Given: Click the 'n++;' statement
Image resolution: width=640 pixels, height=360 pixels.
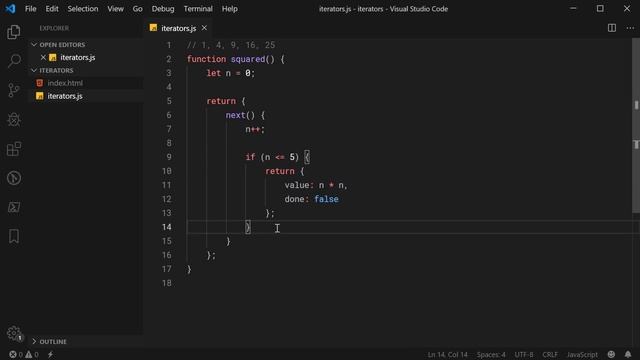Looking at the screenshot, I should click(x=255, y=129).
